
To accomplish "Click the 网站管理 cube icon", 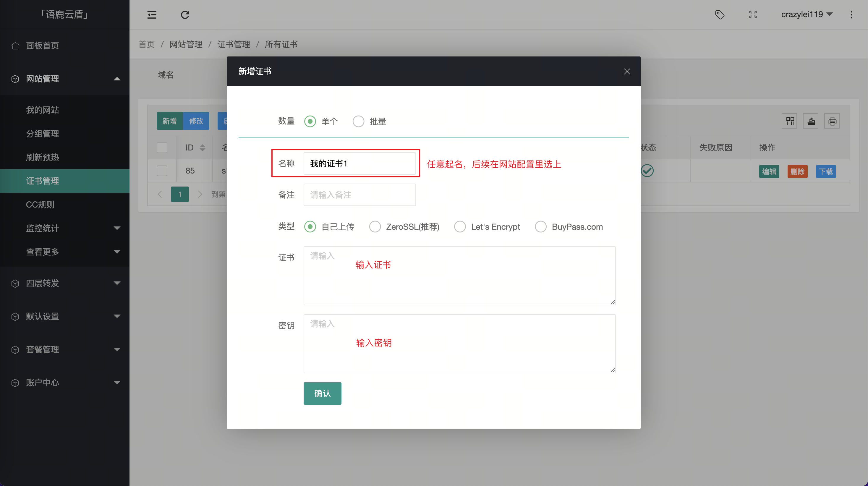I will [x=15, y=79].
